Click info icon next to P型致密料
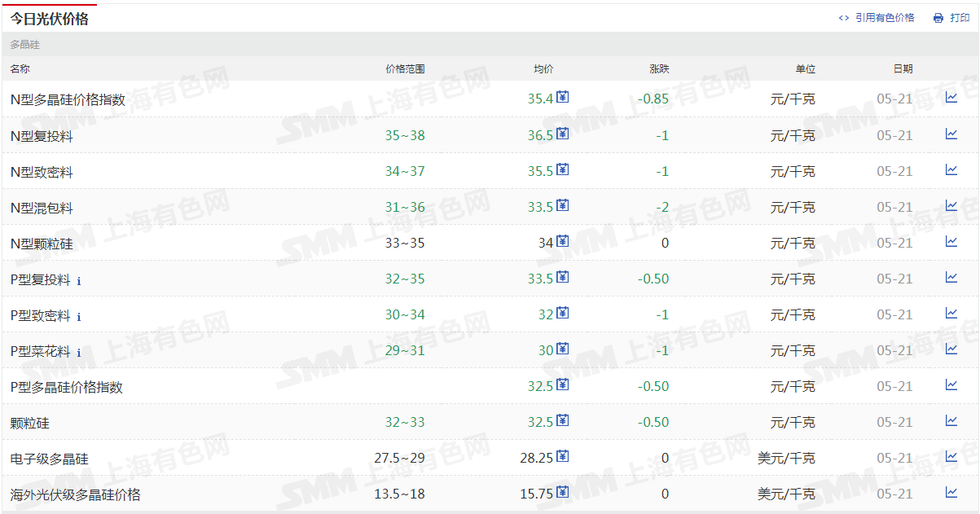Image resolution: width=980 pixels, height=514 pixels. 79,317
